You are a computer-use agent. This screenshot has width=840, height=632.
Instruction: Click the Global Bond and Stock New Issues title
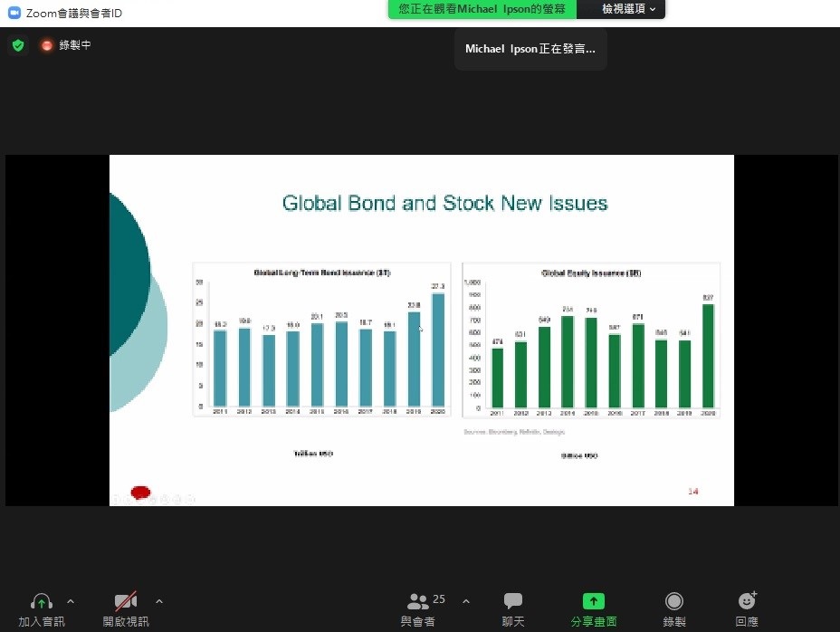tap(444, 203)
